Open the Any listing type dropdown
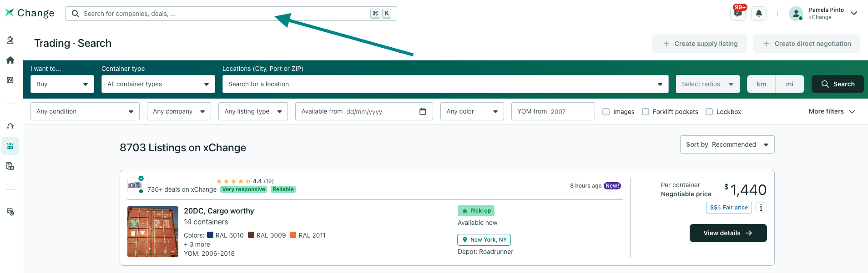 pos(253,111)
